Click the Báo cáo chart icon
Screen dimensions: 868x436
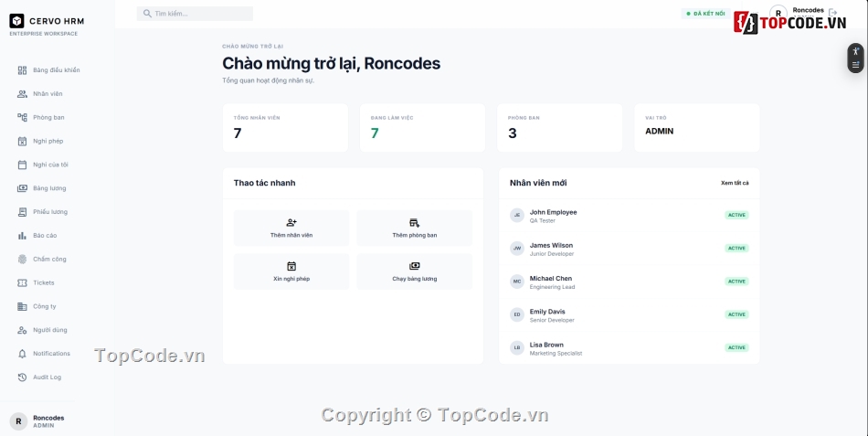coord(23,236)
